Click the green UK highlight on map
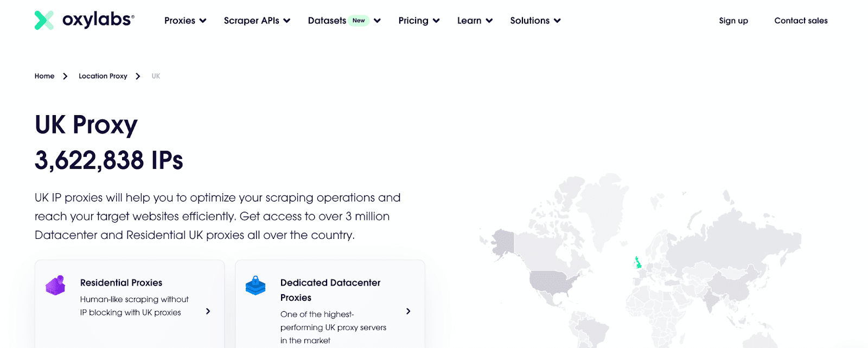This screenshot has width=868, height=348. coord(638,263)
